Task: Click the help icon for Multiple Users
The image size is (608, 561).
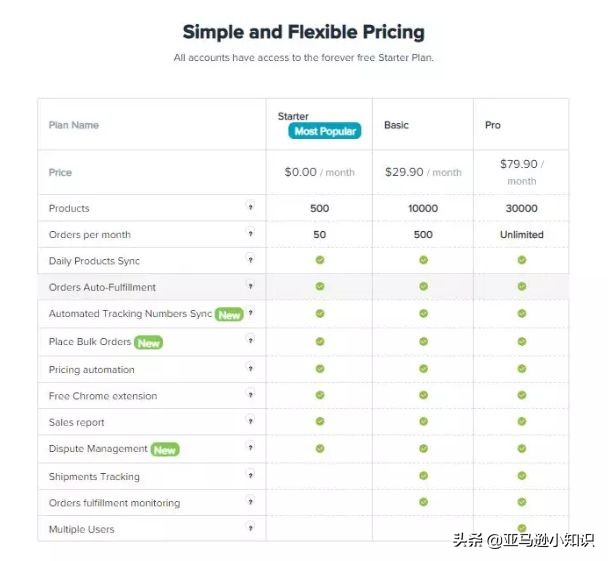Action: [x=250, y=528]
